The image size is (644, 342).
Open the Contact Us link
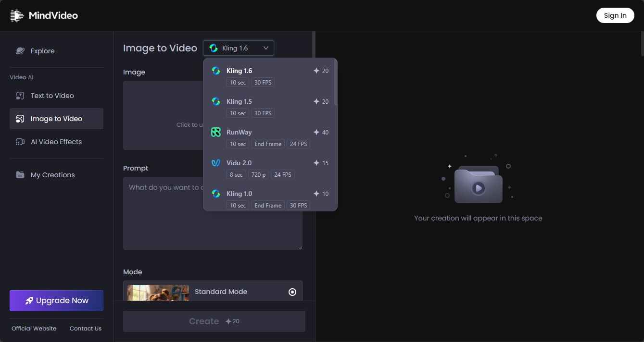[86, 329]
